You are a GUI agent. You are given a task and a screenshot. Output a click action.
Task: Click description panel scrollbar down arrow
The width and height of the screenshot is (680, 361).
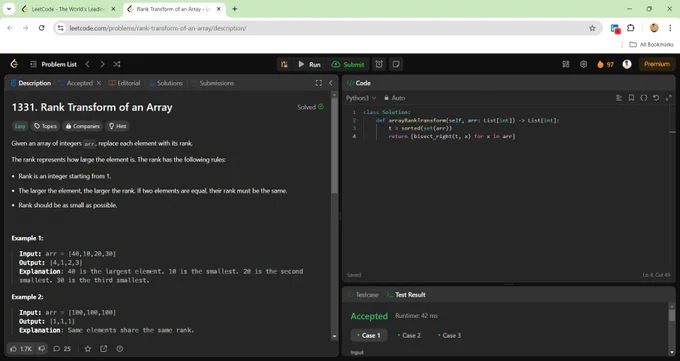334,336
